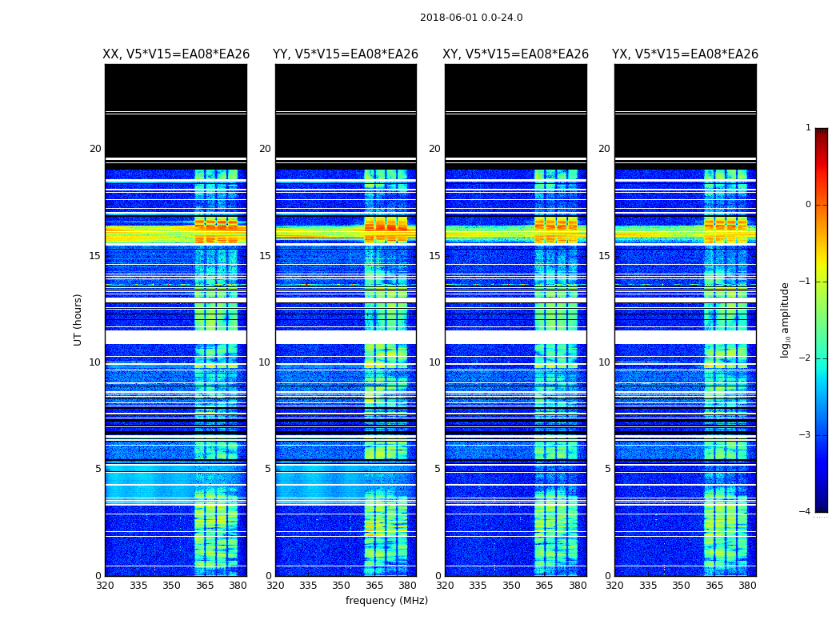The width and height of the screenshot is (840, 640).
Task: Click the XY panel title text
Action: (x=516, y=54)
